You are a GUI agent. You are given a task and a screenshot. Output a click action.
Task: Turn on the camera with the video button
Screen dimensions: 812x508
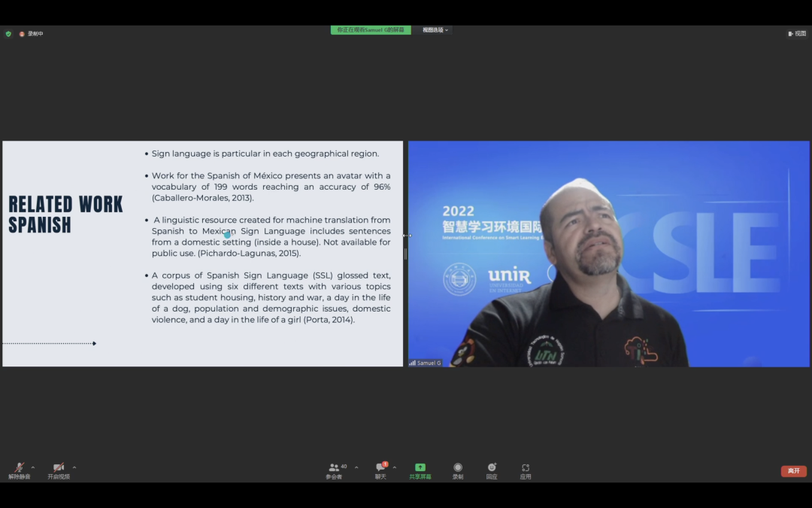(59, 469)
